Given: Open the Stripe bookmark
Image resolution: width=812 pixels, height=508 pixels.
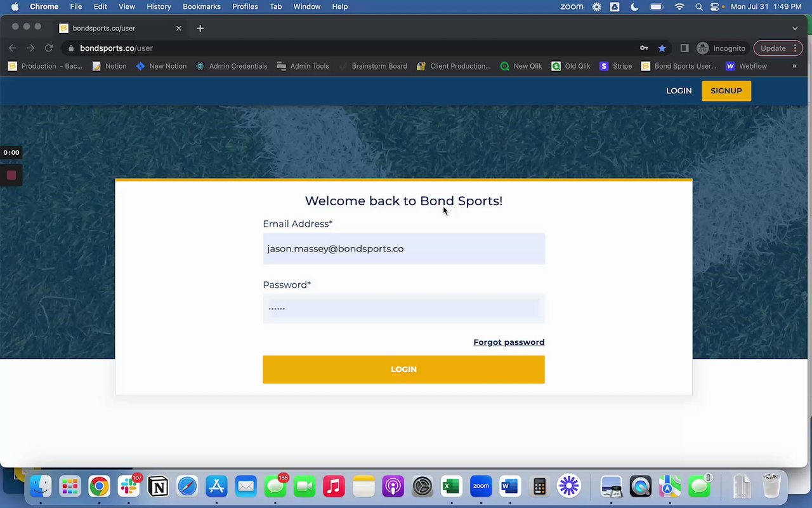Looking at the screenshot, I should click(x=616, y=66).
